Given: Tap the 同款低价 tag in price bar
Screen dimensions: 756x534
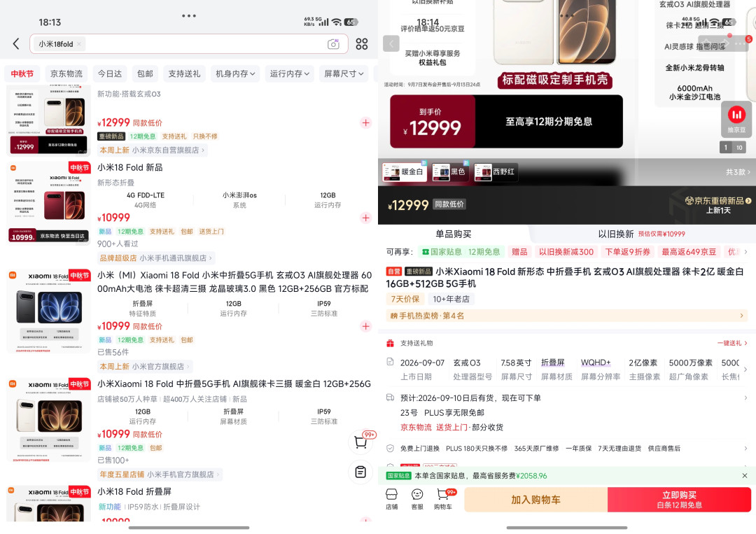Looking at the screenshot, I should click(x=449, y=204).
